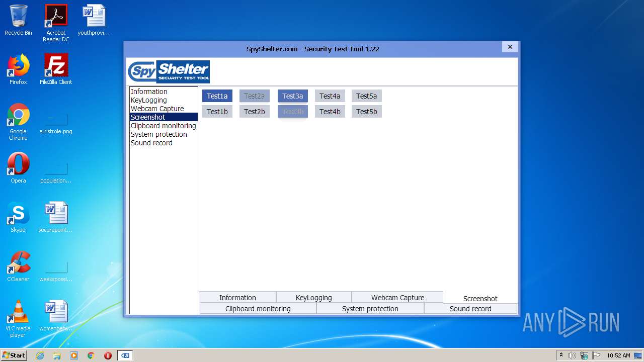This screenshot has height=362, width=644.
Task: Open Opera browser desktop shortcut
Action: pyautogui.click(x=18, y=168)
